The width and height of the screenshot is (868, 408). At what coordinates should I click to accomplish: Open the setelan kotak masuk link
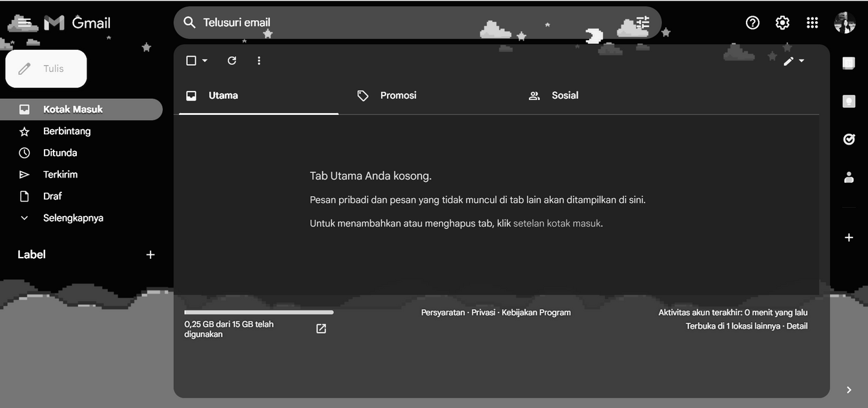click(x=557, y=223)
